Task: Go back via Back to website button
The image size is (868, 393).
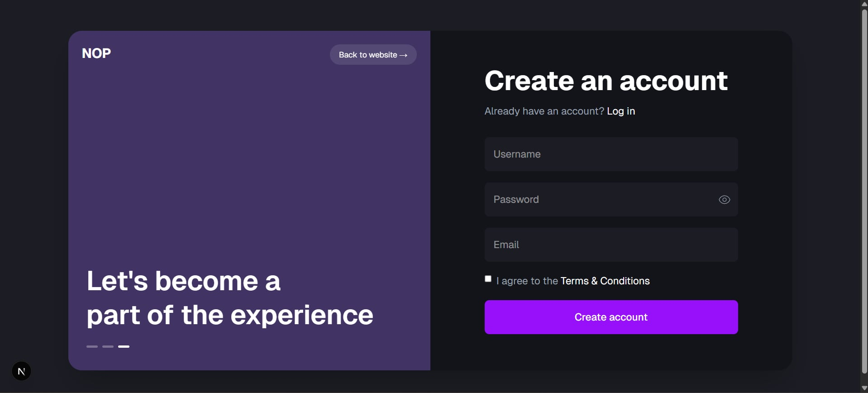Action: pos(373,55)
